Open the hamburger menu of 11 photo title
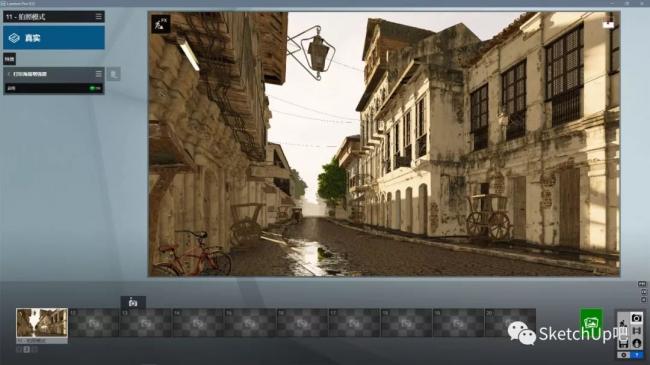The width and height of the screenshot is (650, 365). tap(99, 17)
